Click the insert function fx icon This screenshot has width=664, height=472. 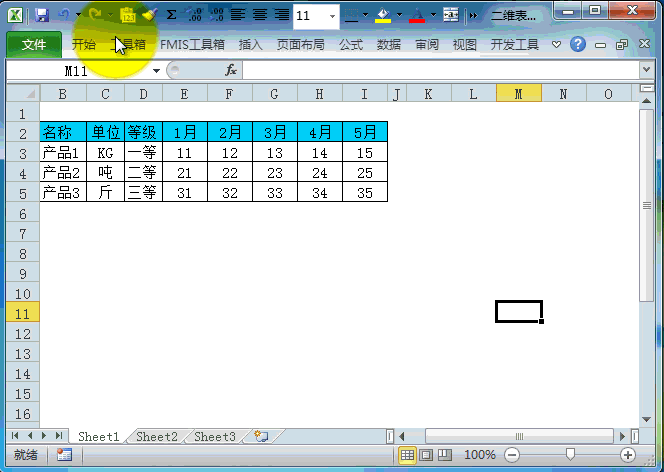pyautogui.click(x=230, y=71)
